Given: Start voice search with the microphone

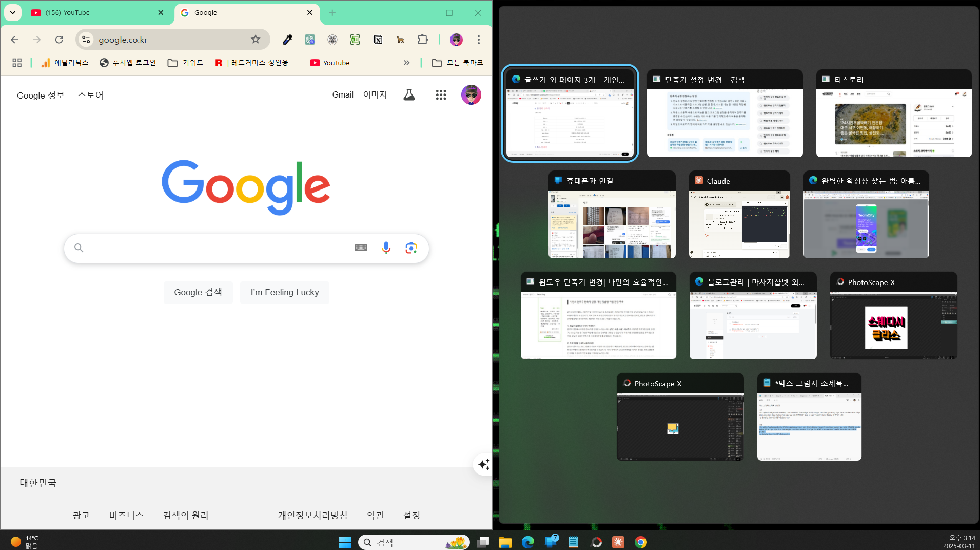Looking at the screenshot, I should 386,249.
